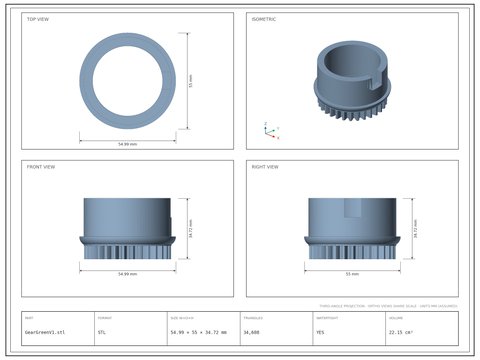Screen dimensions: 480x360
Task: Click the 54.99 mm dimension in top view
Action: 128,144
